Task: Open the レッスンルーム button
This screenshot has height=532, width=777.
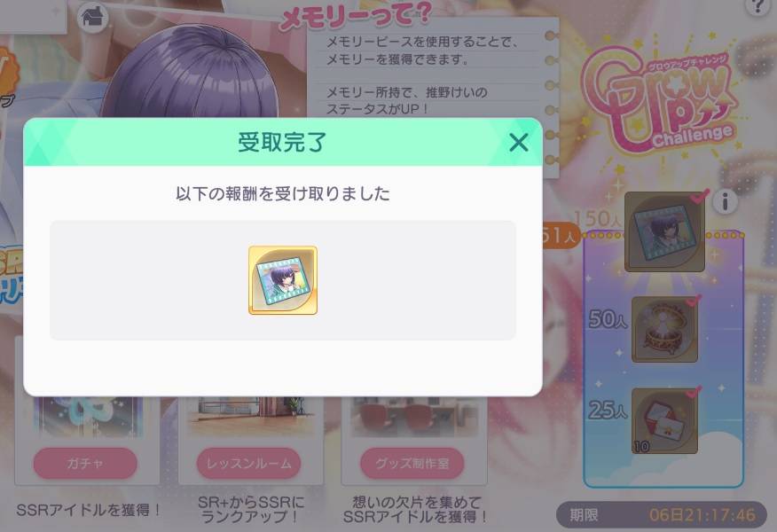Action: 248,463
